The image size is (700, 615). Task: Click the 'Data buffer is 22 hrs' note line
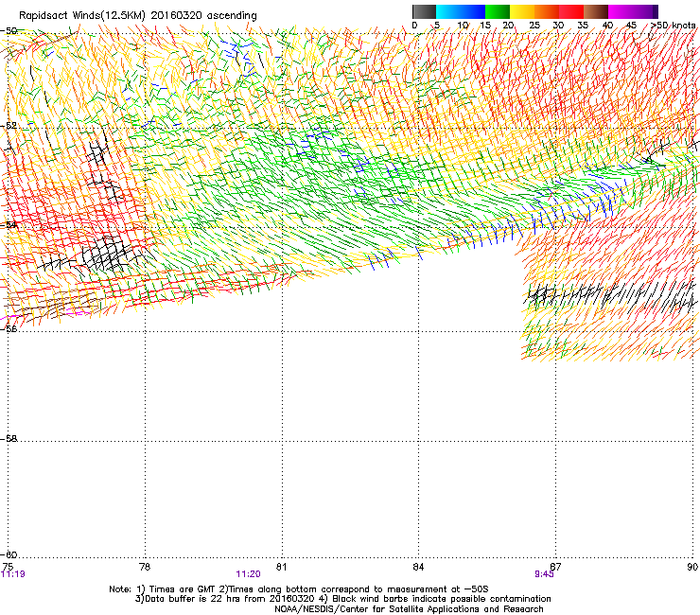point(342,599)
